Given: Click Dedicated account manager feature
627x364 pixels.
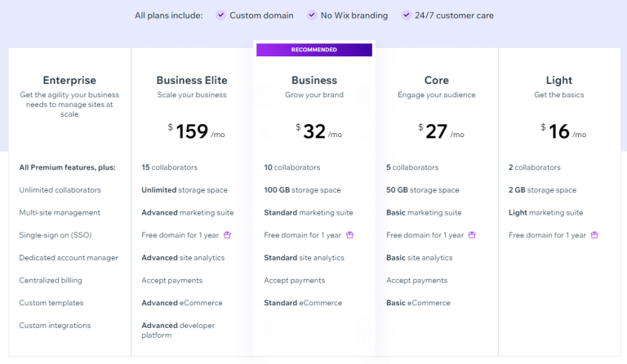Looking at the screenshot, I should (x=69, y=258).
